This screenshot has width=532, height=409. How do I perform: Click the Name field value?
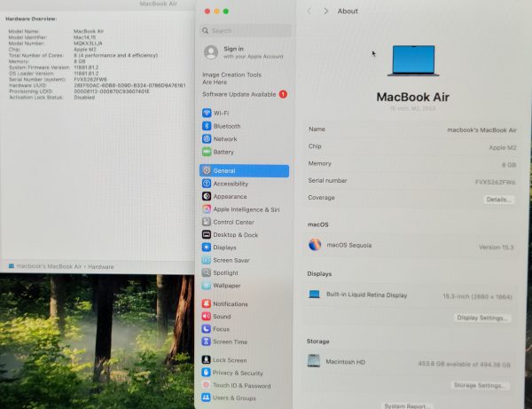point(483,130)
